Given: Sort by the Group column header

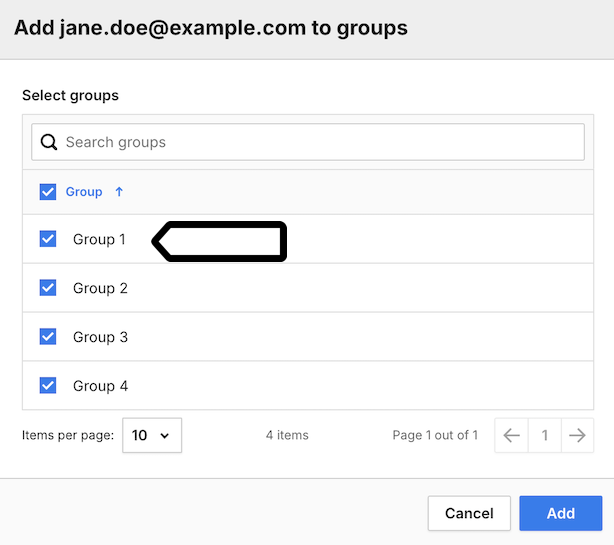Looking at the screenshot, I should [84, 192].
